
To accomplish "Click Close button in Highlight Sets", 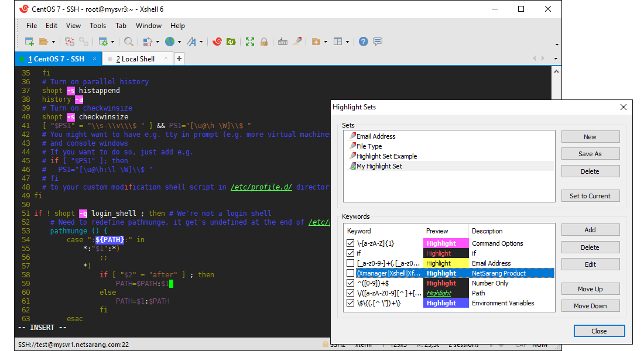I will coord(600,331).
